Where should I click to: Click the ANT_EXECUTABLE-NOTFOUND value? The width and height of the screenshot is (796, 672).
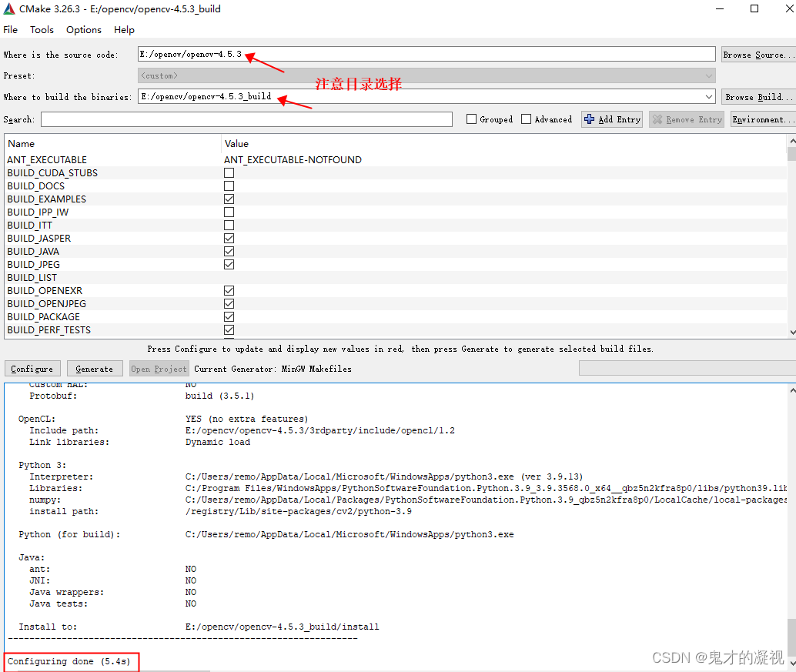coord(293,160)
